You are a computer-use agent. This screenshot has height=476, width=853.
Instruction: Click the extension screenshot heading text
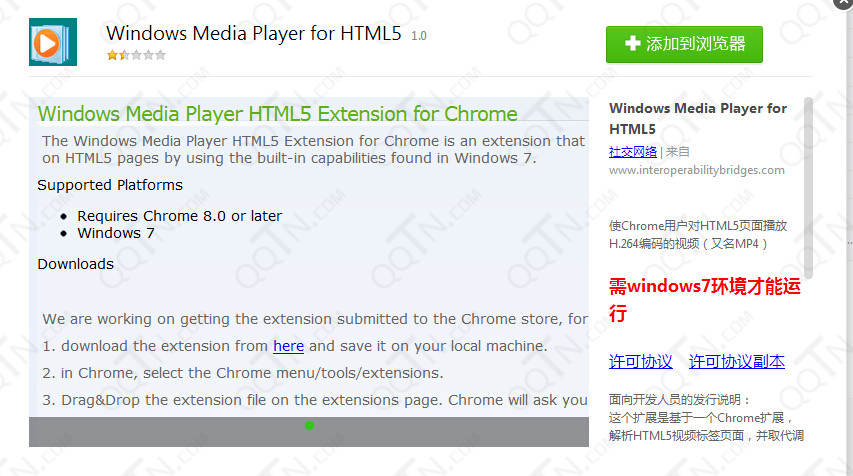point(277,114)
